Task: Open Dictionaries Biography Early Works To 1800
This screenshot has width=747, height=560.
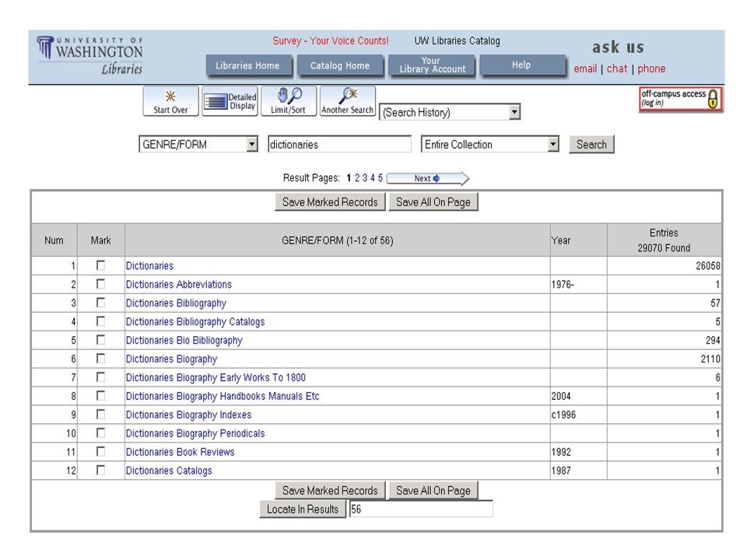Action: click(x=216, y=377)
